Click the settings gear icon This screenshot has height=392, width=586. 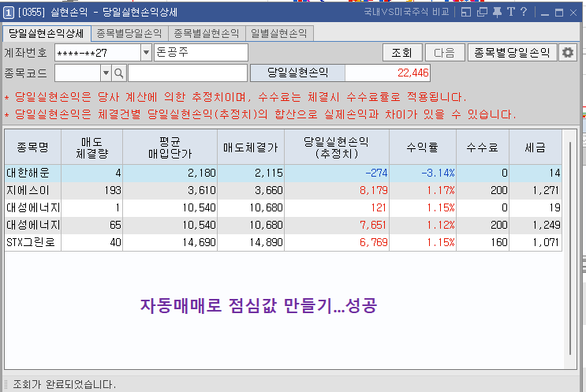click(x=568, y=53)
